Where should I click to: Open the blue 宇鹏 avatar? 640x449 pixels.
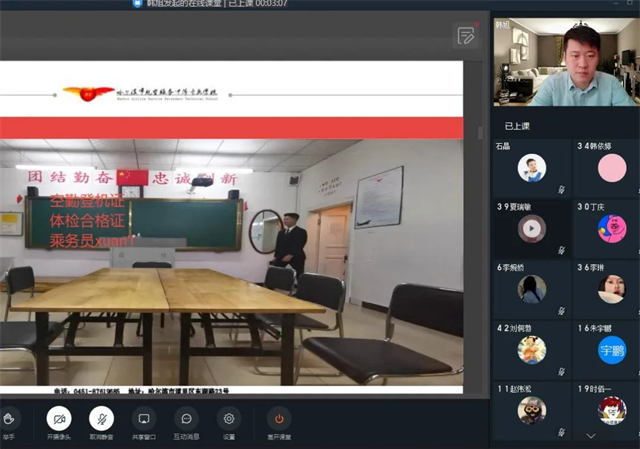pyautogui.click(x=612, y=350)
